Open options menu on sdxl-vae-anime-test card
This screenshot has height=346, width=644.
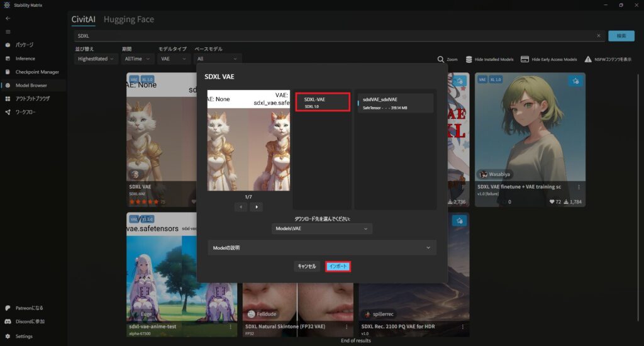click(230, 326)
